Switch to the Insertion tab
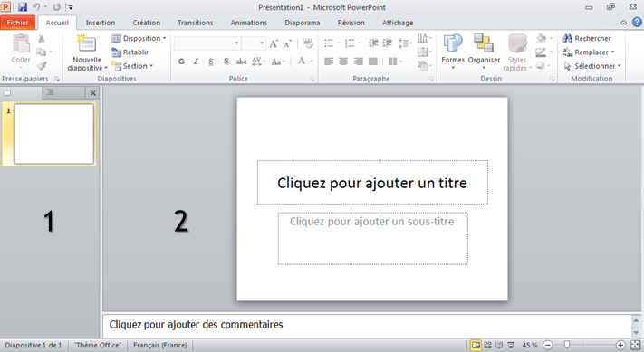The image size is (644, 352). click(x=101, y=23)
